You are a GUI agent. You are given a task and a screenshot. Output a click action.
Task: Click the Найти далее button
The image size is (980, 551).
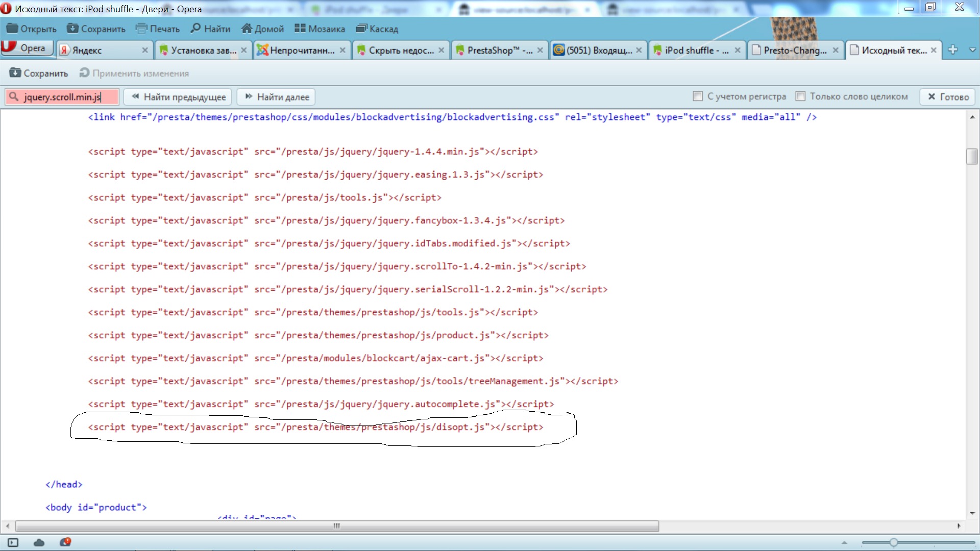[276, 97]
